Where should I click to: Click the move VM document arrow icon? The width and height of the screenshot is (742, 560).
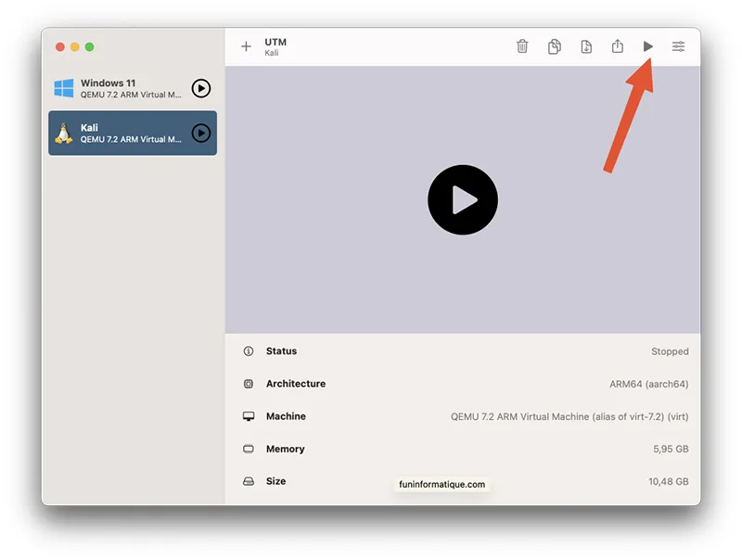[586, 46]
